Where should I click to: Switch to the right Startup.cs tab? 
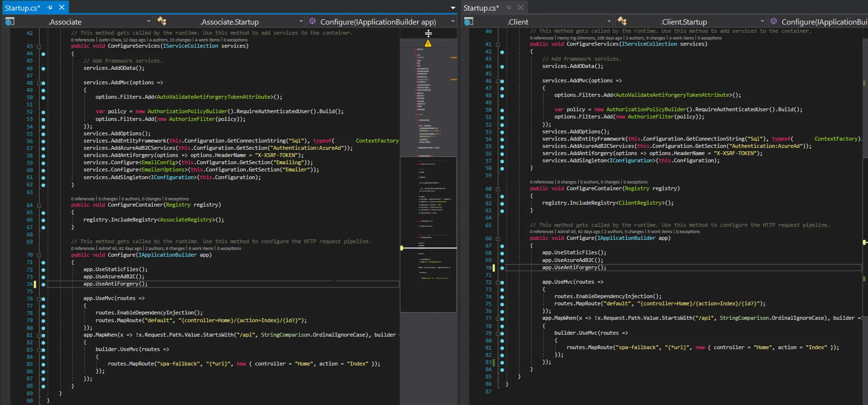tap(481, 8)
